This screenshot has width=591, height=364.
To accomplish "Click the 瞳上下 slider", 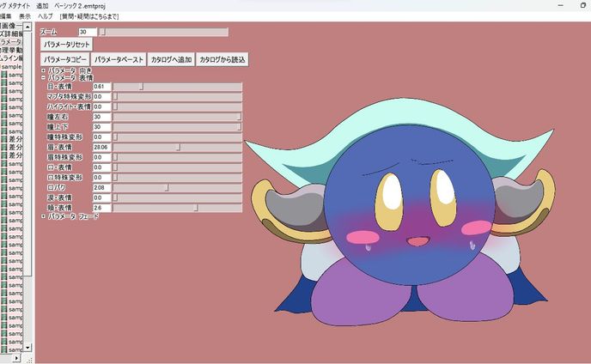I will [x=178, y=127].
